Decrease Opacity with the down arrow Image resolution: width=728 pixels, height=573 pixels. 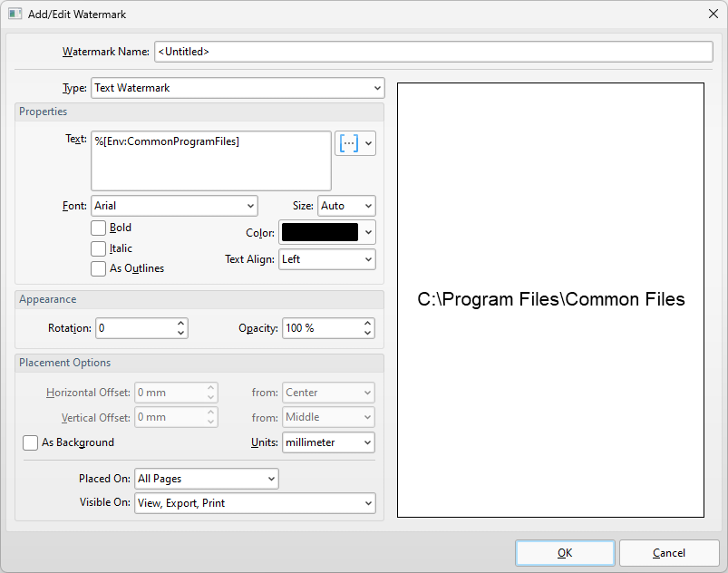pos(368,334)
